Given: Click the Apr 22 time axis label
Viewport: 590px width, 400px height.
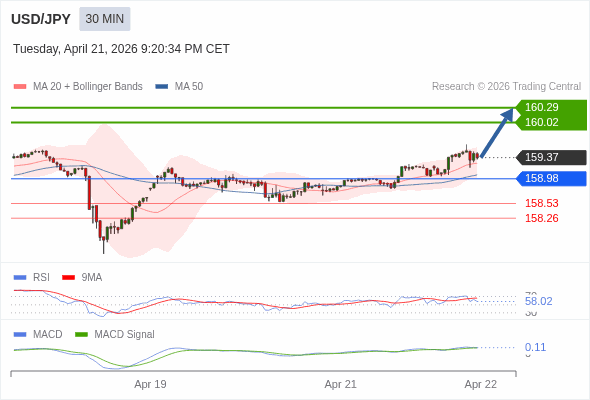Looking at the screenshot, I should (x=481, y=385).
